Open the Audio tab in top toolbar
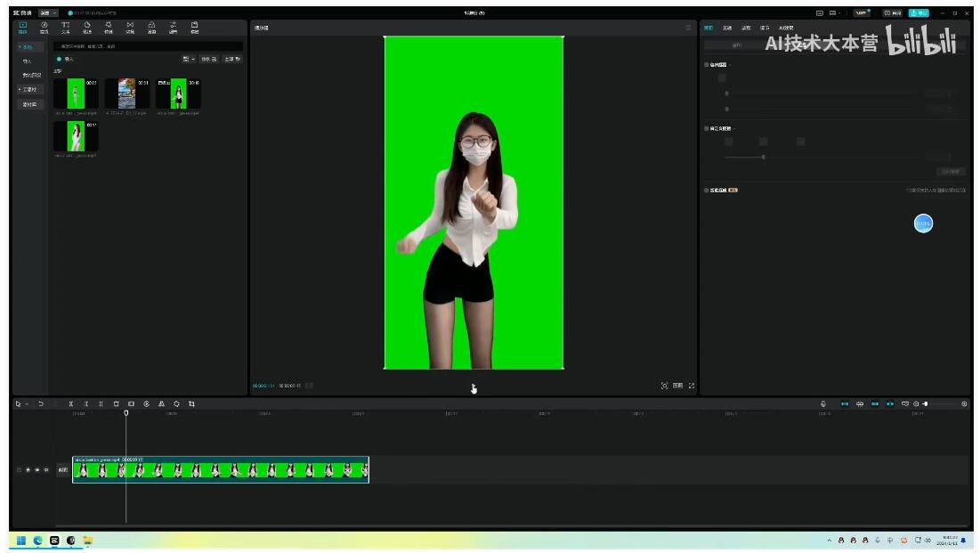980x553 pixels. click(x=44, y=27)
